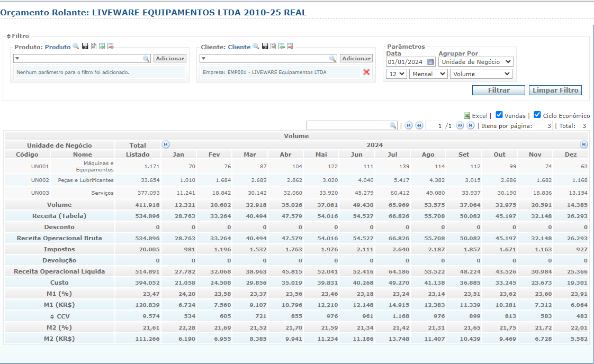
Task: Toggle the Ciclo Econômico checkbox
Action: click(537, 115)
